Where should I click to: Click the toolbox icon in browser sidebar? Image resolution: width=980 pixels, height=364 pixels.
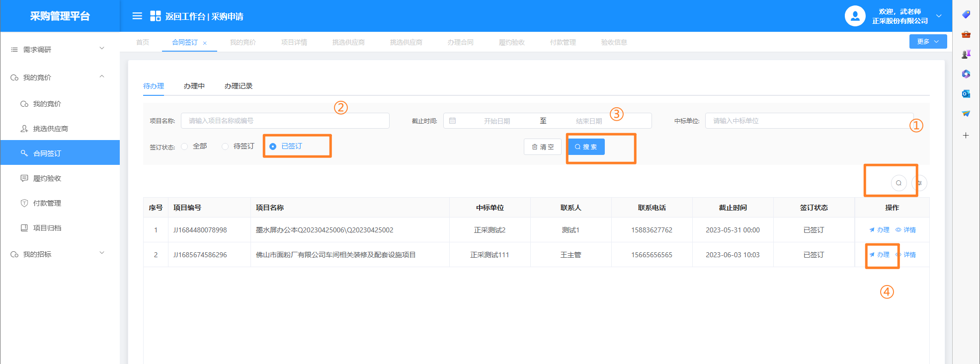click(x=966, y=34)
